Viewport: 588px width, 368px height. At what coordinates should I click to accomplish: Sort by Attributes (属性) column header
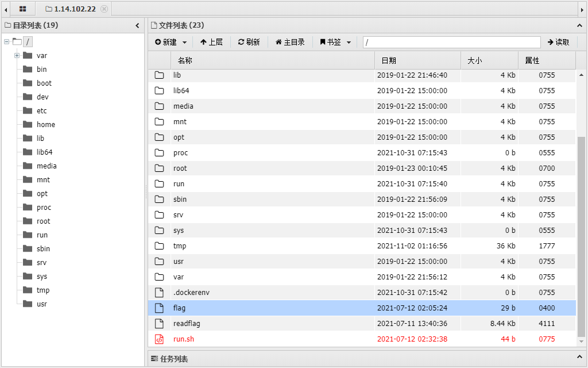click(547, 60)
